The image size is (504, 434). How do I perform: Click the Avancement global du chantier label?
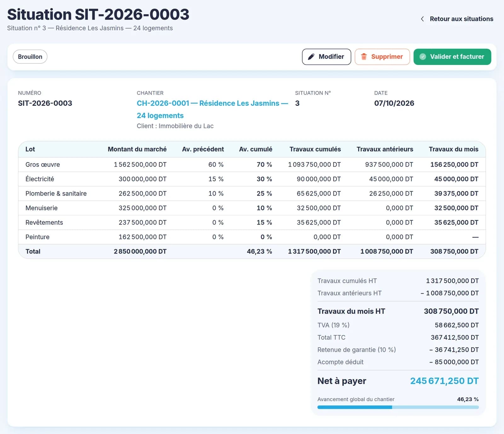coord(356,399)
